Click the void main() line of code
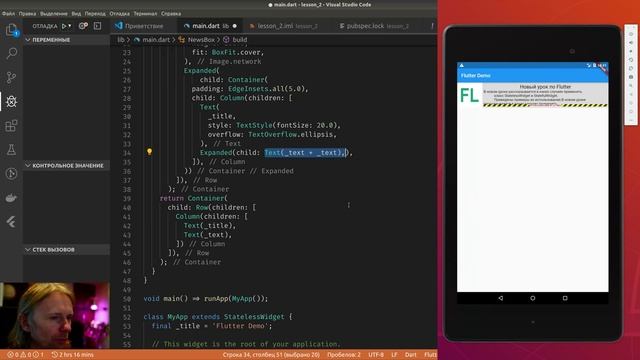640x360 pixels. coord(206,299)
